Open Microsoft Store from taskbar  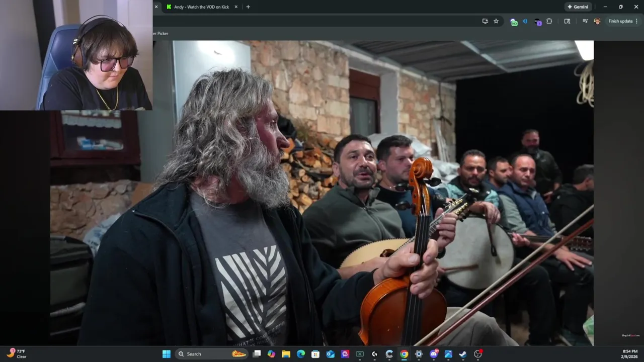pos(315,354)
